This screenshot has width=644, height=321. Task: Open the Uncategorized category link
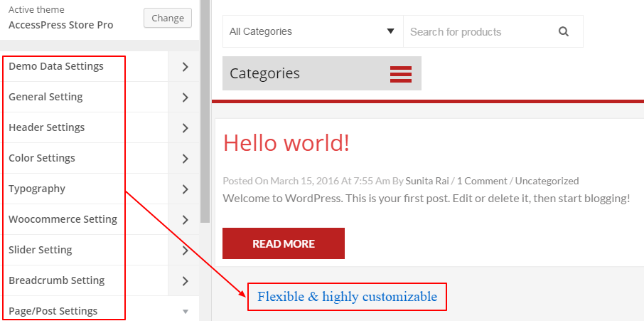click(x=547, y=181)
